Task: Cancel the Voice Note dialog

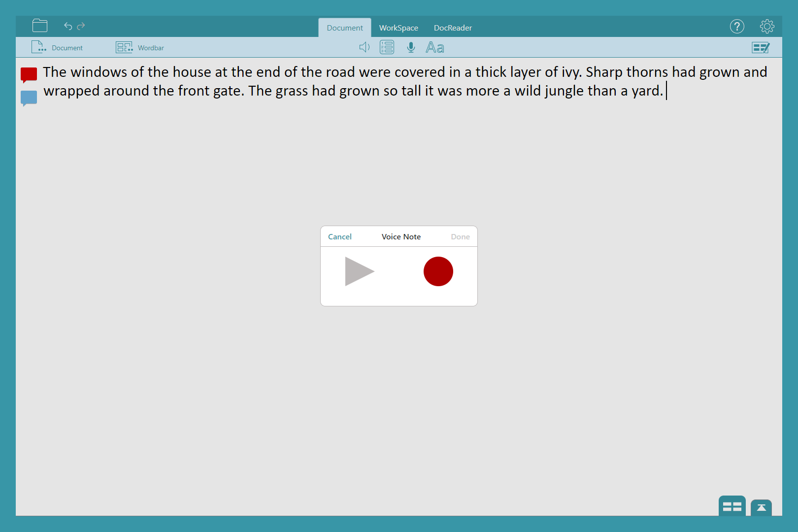Action: 340,237
